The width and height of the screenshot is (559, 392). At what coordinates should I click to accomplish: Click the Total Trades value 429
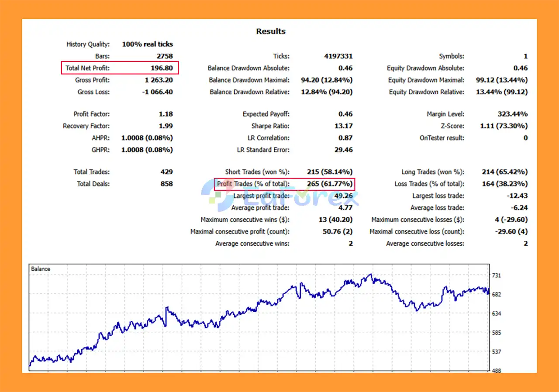166,172
